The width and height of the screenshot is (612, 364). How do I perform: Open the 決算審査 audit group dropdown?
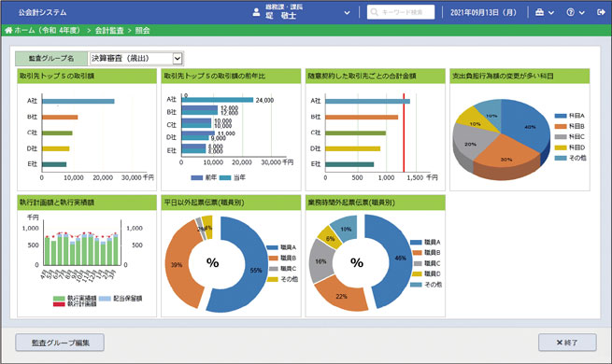(136, 59)
